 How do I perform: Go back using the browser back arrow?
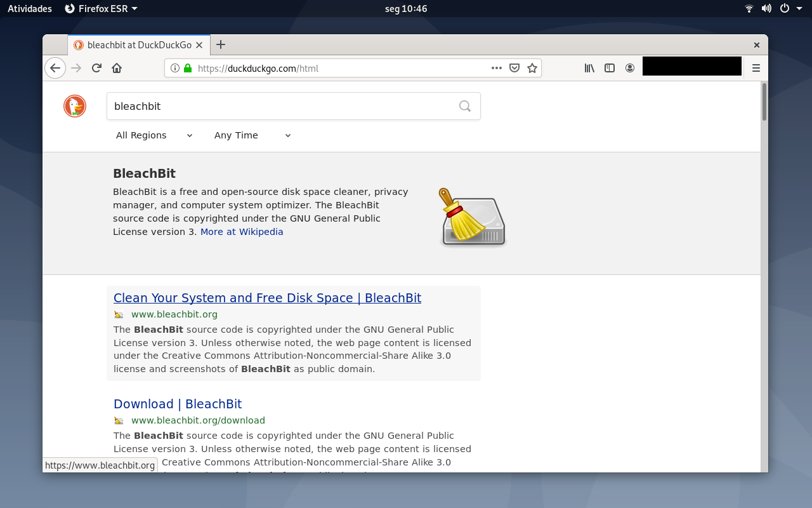point(55,68)
